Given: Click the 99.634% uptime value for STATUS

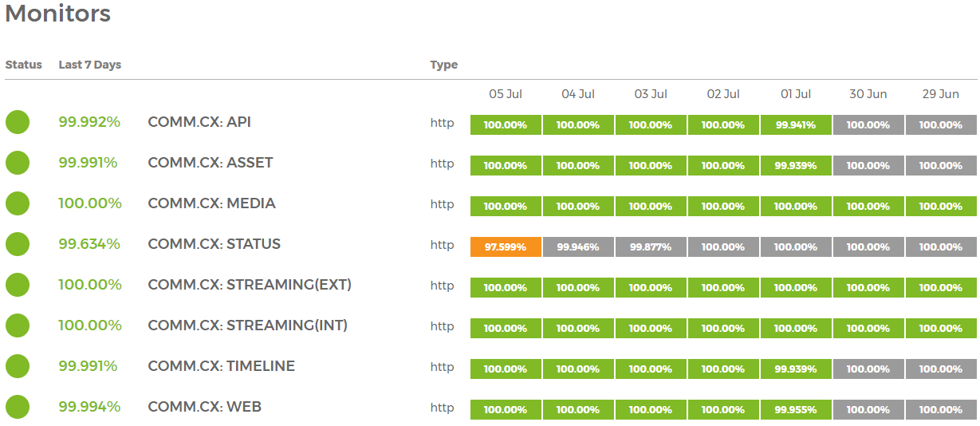Looking at the screenshot, I should coord(89,244).
